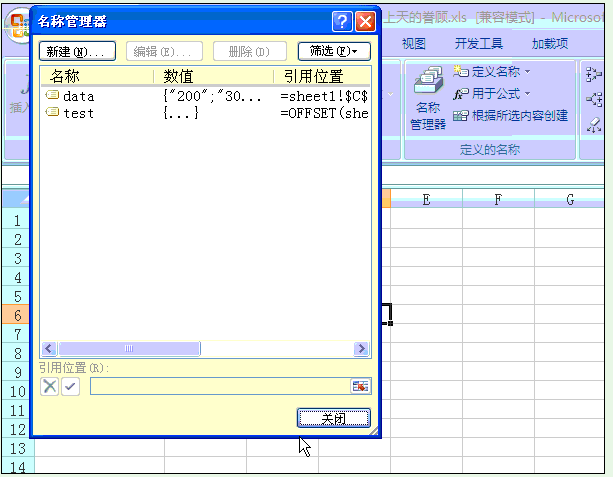Viewport: 613px width, 477px height.
Task: Open the 加载项 ribbon tab
Action: (x=550, y=43)
